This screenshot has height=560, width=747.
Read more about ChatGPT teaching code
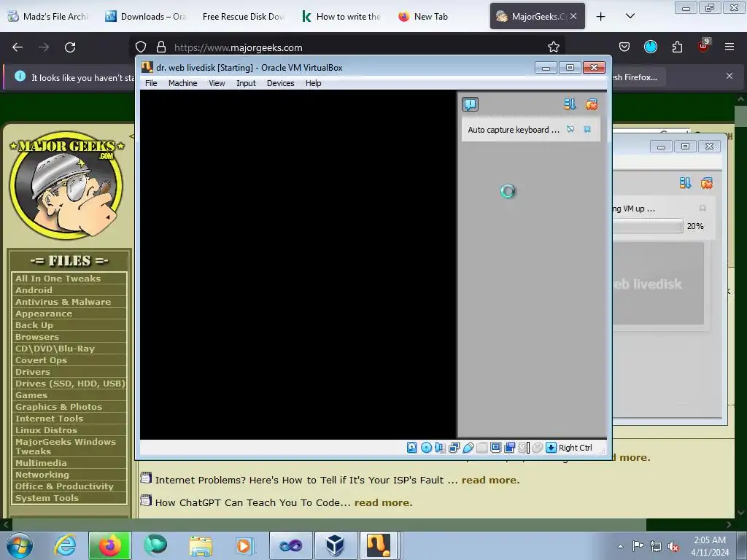383,503
